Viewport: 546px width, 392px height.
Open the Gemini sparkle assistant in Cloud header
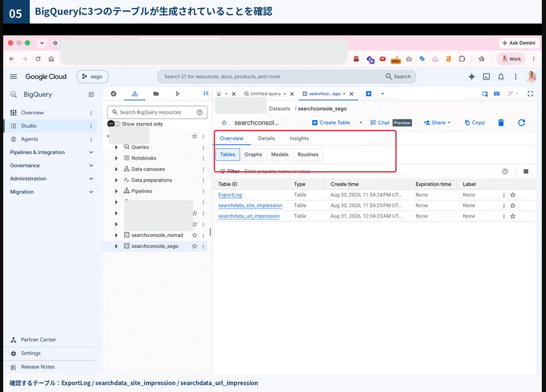click(471, 77)
